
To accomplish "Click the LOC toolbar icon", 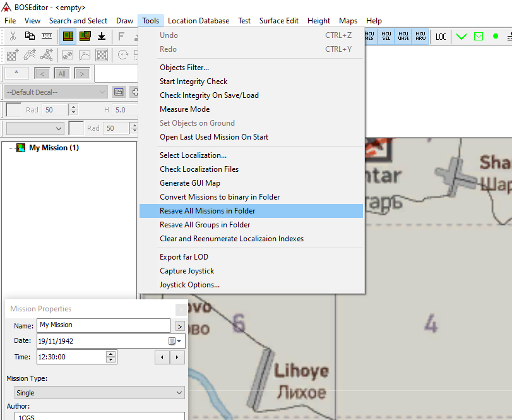I will pyautogui.click(x=441, y=37).
